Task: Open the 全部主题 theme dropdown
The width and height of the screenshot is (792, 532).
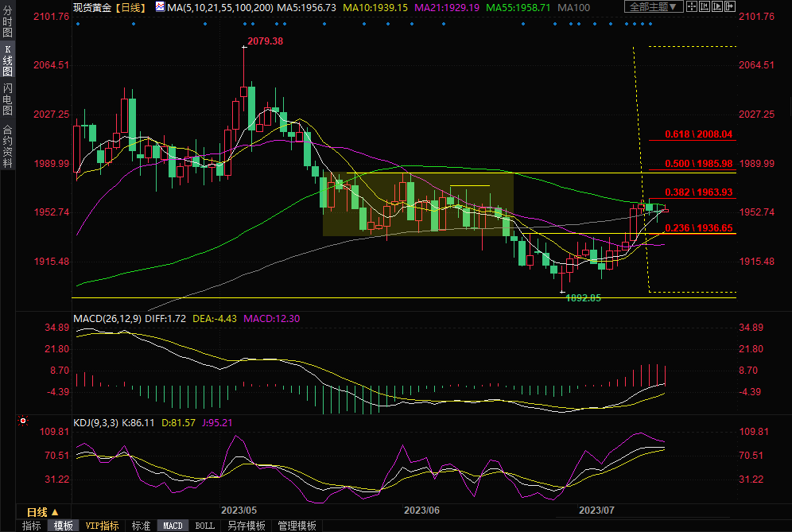Action: pos(652,7)
